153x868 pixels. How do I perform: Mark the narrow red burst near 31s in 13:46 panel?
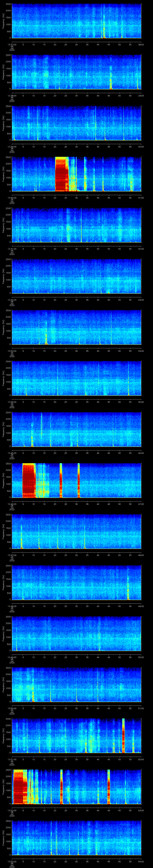(79, 481)
